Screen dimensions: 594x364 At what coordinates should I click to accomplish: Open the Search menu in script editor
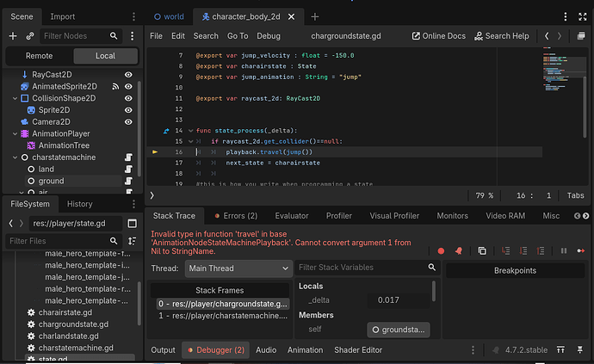[206, 36]
